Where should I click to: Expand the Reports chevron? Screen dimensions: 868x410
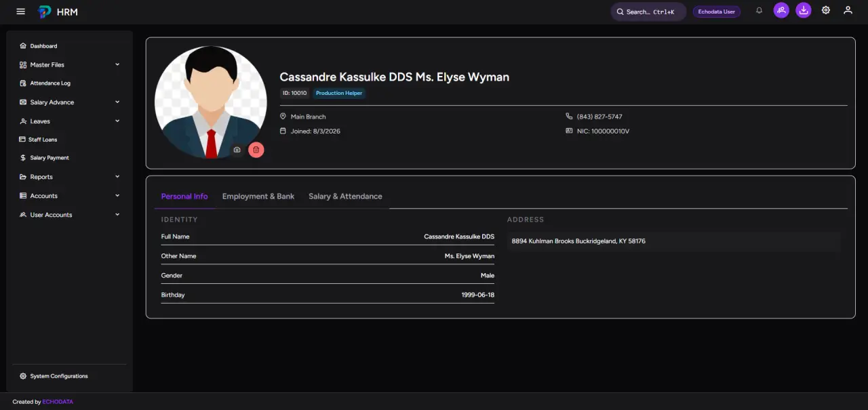tap(117, 177)
